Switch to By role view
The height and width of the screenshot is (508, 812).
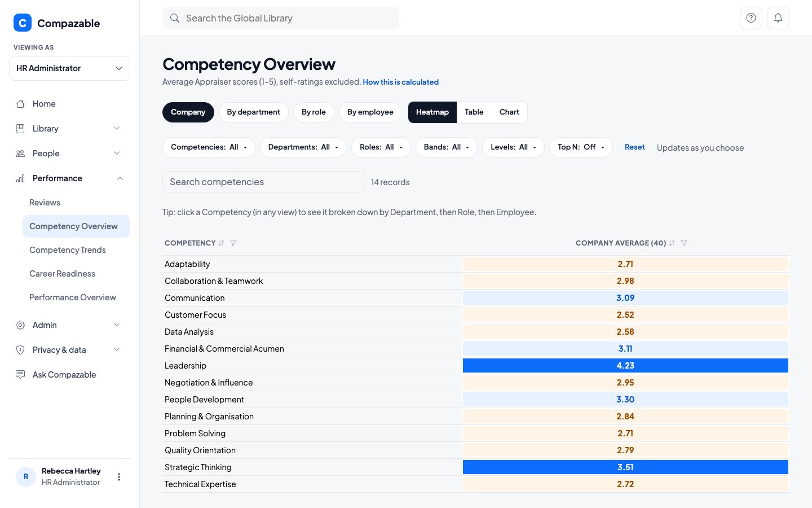(314, 112)
